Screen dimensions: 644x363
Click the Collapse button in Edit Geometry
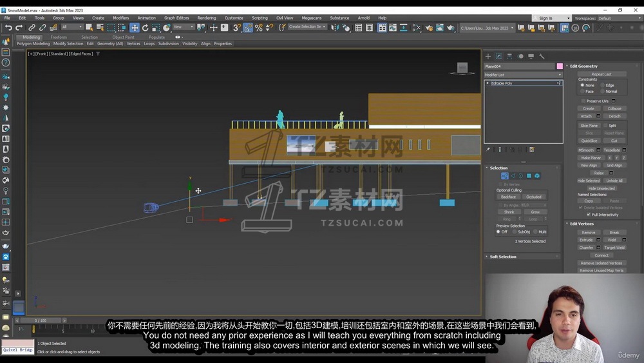[x=614, y=108]
